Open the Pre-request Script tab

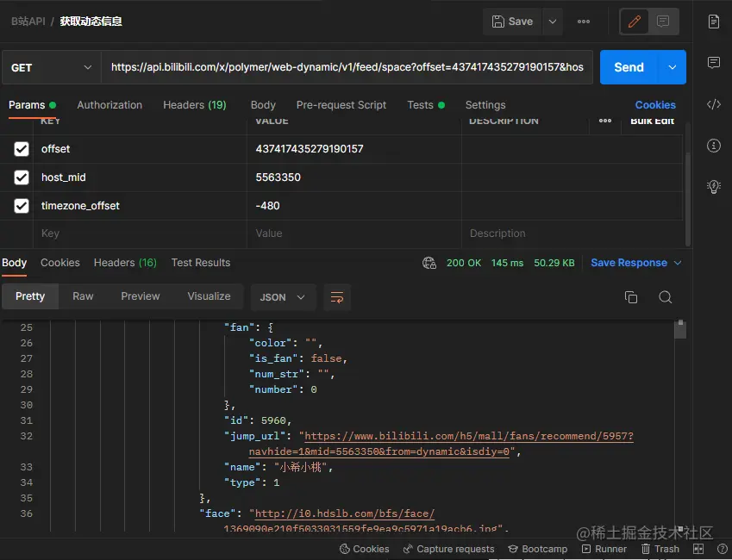coord(341,105)
